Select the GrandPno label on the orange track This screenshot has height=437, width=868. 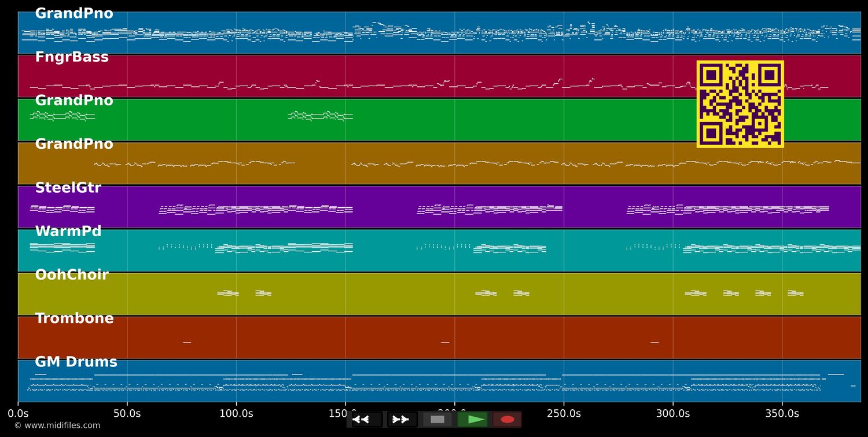click(x=74, y=144)
